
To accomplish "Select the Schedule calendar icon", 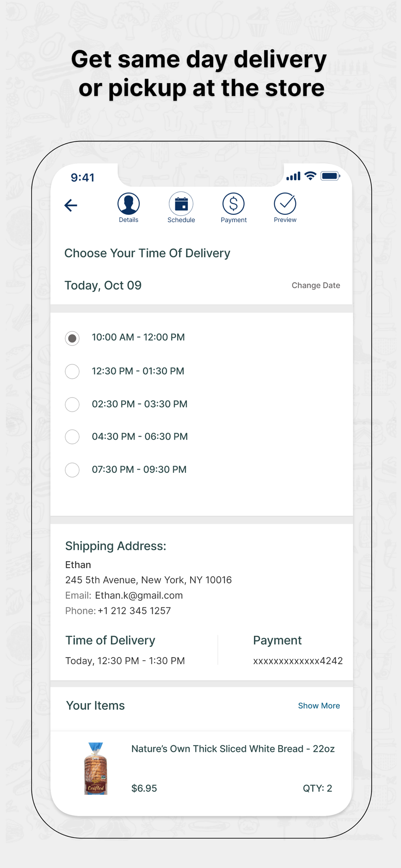I will pos(181,204).
